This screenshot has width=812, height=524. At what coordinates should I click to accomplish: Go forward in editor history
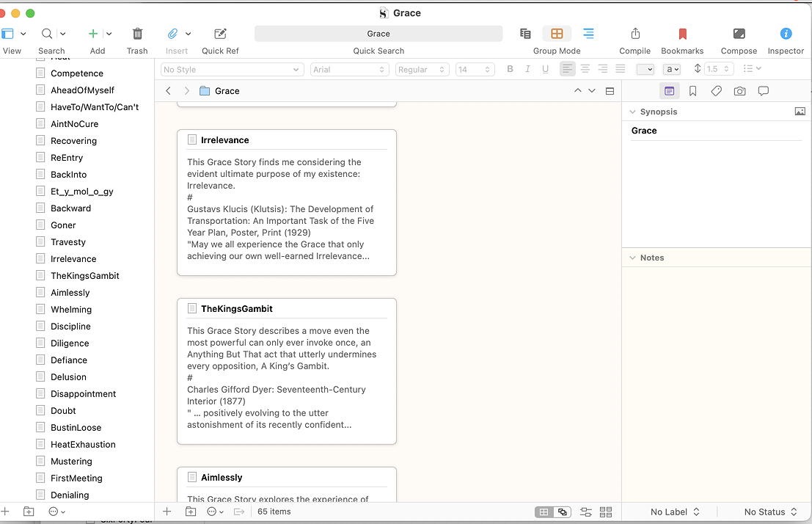pyautogui.click(x=186, y=91)
